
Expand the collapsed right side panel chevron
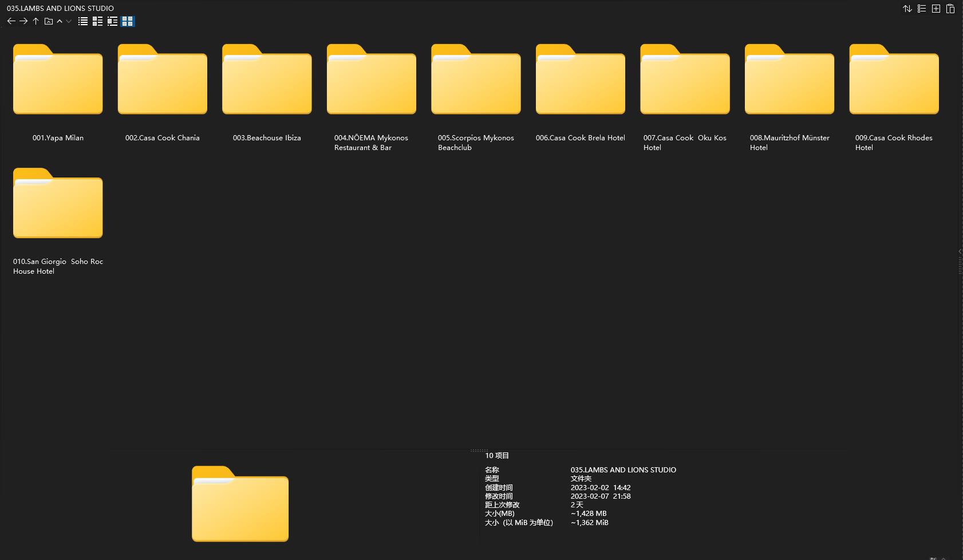point(960,251)
